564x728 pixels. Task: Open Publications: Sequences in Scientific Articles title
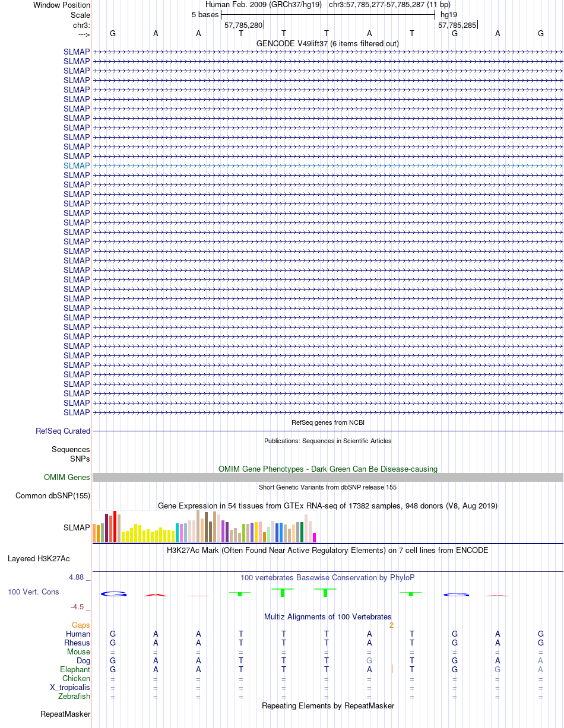click(x=328, y=441)
